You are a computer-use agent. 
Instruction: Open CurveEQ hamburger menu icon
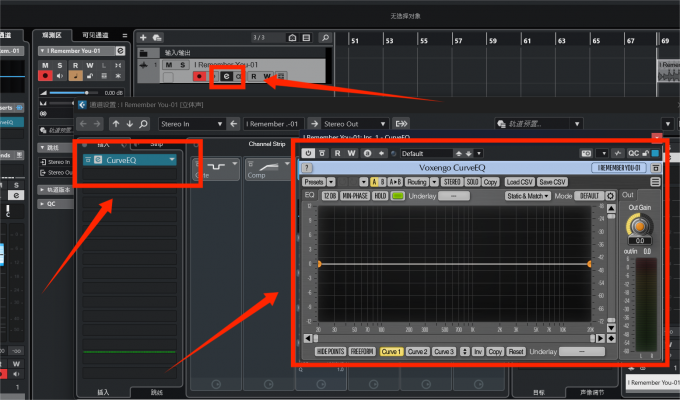click(655, 182)
